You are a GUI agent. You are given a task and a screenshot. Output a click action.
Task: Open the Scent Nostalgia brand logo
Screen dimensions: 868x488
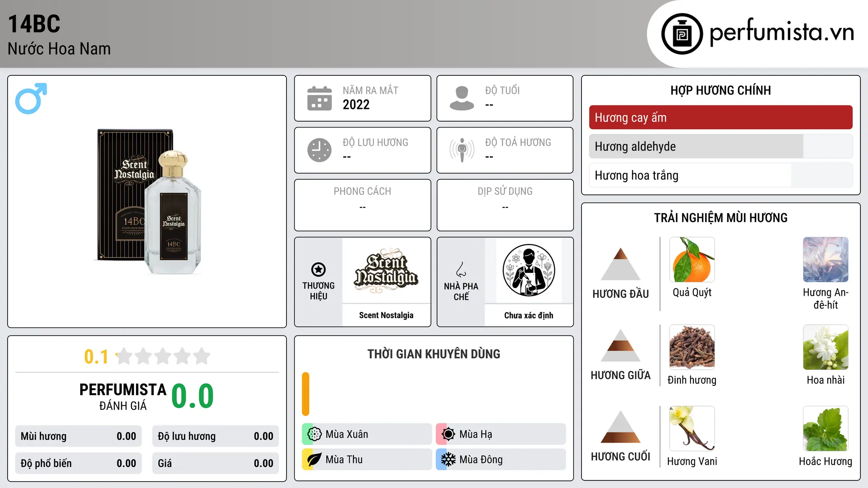[x=386, y=271]
